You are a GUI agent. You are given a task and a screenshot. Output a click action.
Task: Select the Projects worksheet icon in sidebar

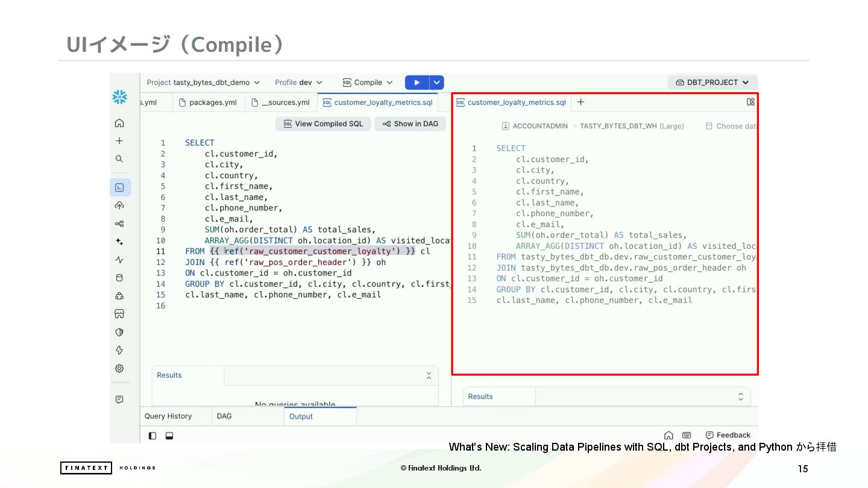point(119,187)
